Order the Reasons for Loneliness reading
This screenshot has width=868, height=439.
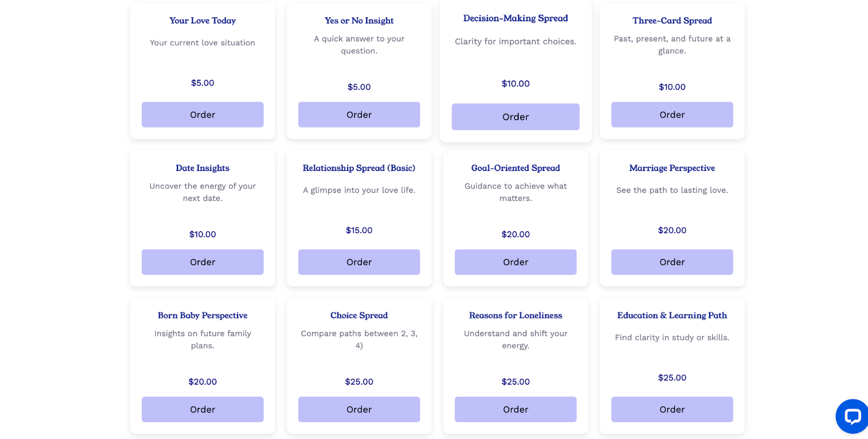[515, 409]
